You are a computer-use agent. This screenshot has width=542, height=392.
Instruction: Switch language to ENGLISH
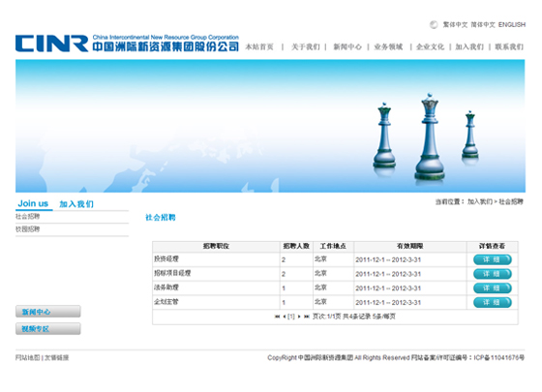pos(512,24)
